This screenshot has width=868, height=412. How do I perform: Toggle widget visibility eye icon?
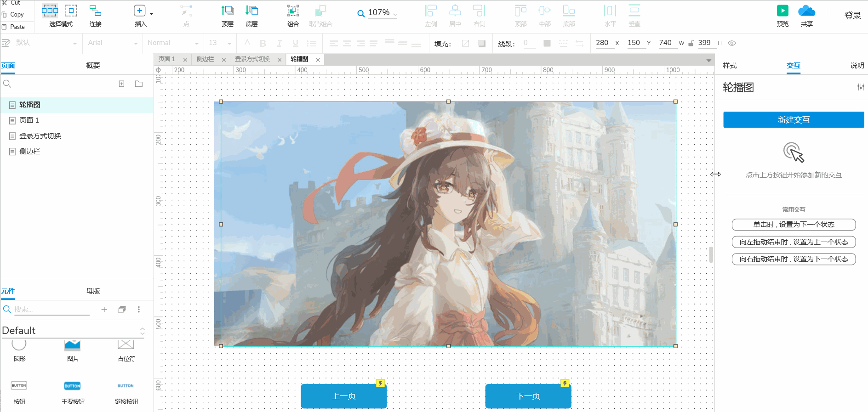732,43
